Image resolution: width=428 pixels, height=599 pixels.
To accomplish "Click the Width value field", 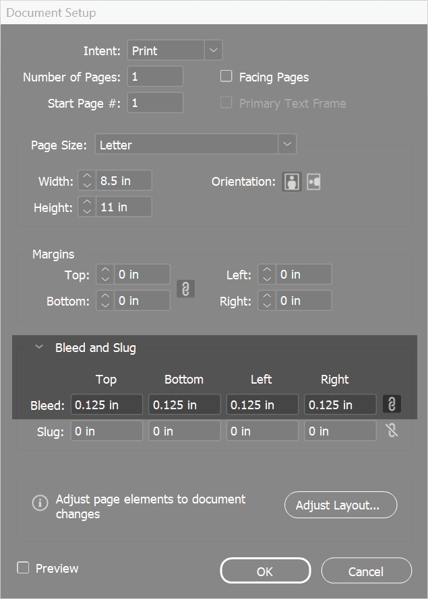I will [x=124, y=180].
